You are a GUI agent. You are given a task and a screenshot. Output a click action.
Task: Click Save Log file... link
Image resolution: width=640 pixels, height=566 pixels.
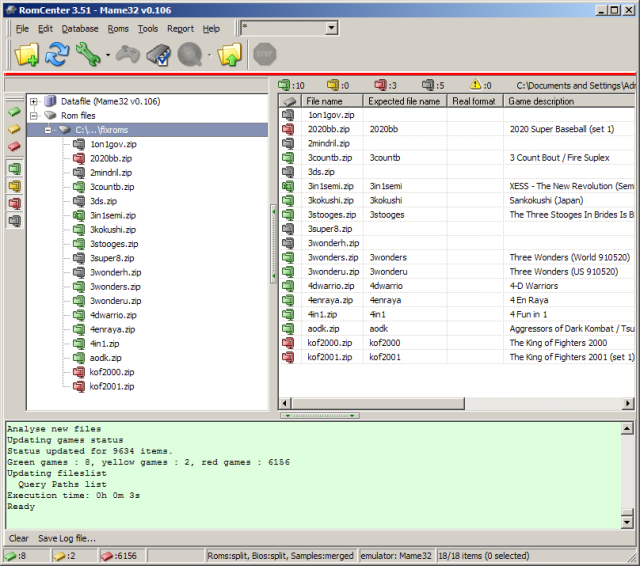(67, 539)
